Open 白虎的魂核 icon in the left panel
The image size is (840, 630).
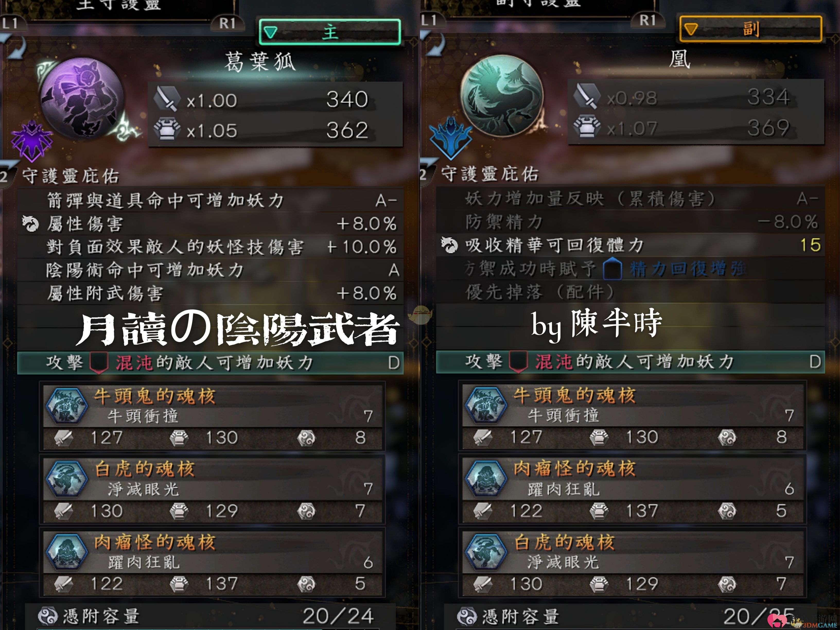click(67, 478)
